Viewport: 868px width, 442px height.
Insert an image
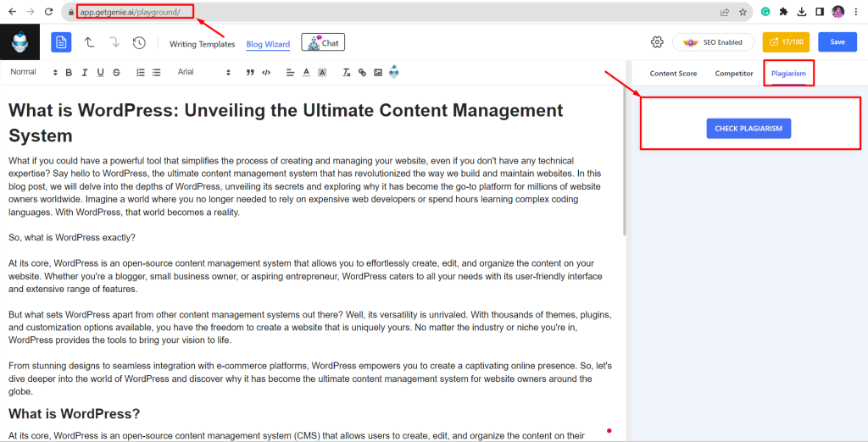[x=378, y=73]
